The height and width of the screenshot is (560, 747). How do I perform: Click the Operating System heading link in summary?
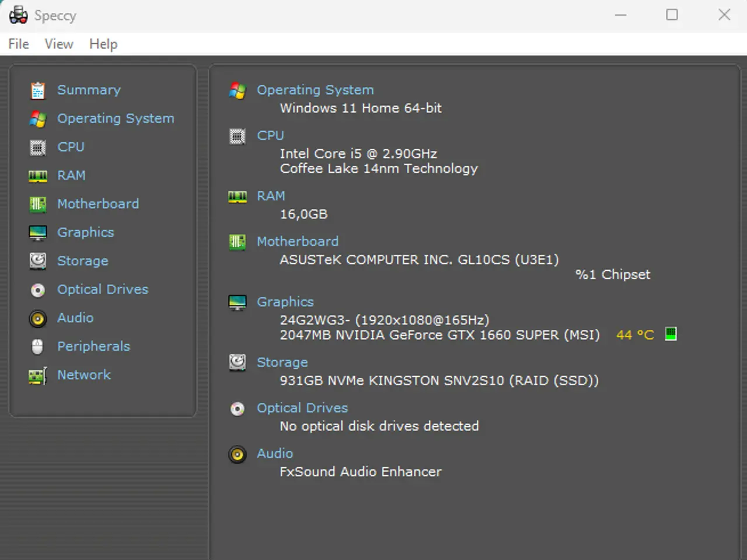tap(315, 90)
